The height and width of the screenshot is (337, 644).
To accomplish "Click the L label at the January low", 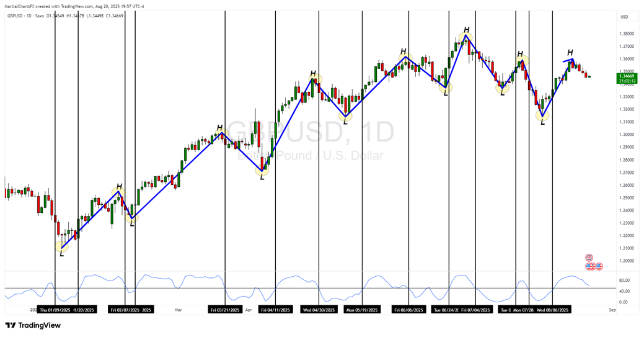I will (x=61, y=253).
